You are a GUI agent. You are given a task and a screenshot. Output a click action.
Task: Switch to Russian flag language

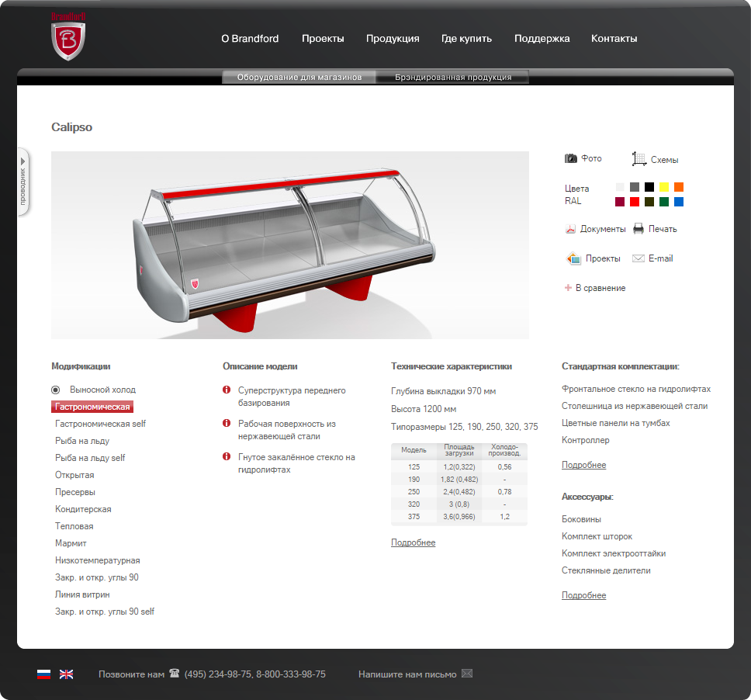[x=43, y=674]
